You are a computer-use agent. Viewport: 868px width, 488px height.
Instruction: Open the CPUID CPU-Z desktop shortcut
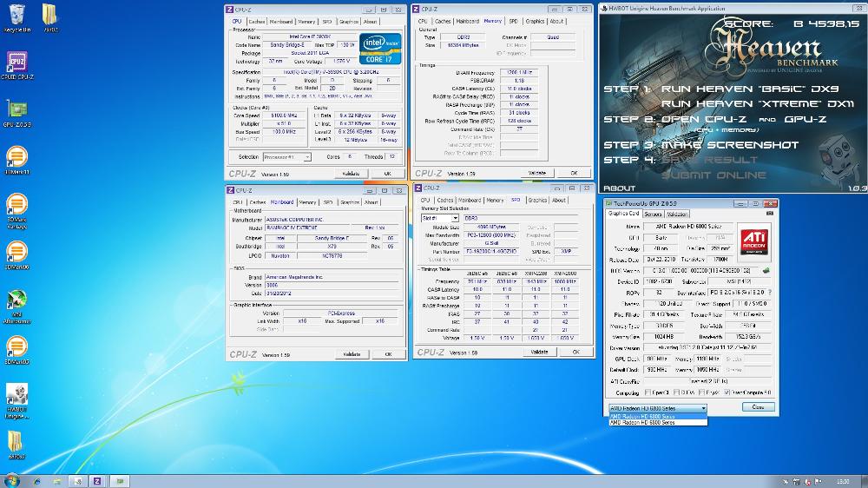pyautogui.click(x=16, y=65)
